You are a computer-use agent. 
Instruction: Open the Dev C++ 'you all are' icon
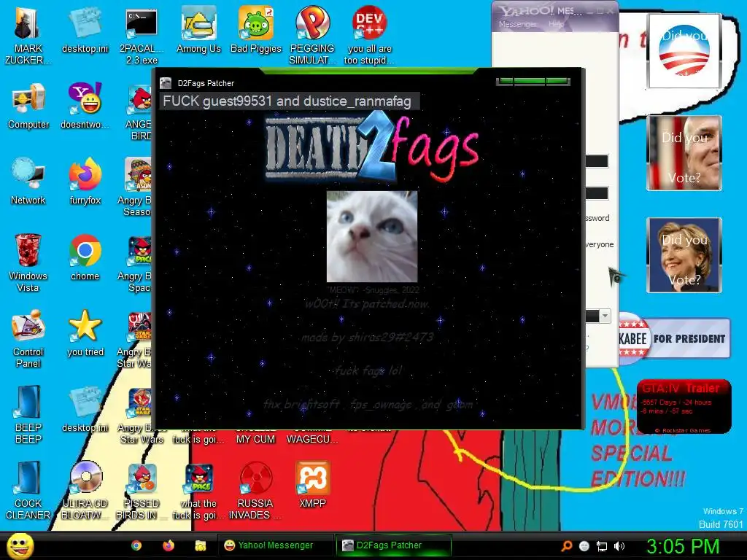tap(369, 35)
